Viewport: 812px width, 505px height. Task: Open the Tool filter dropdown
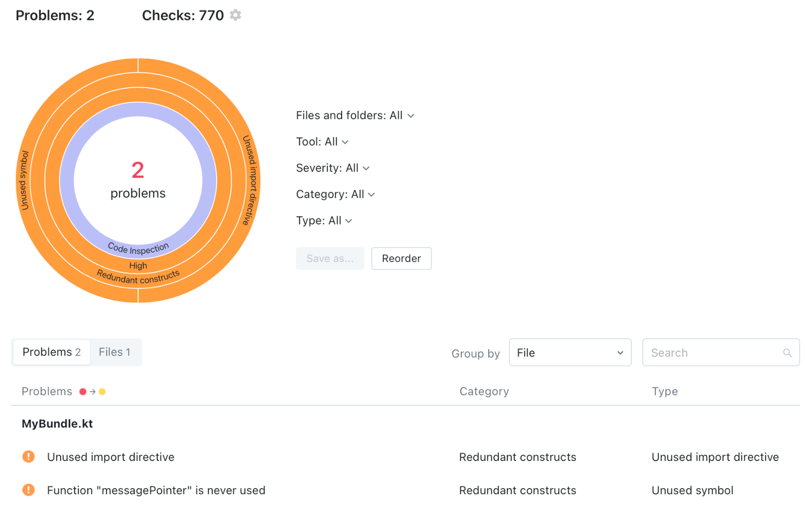(x=322, y=142)
